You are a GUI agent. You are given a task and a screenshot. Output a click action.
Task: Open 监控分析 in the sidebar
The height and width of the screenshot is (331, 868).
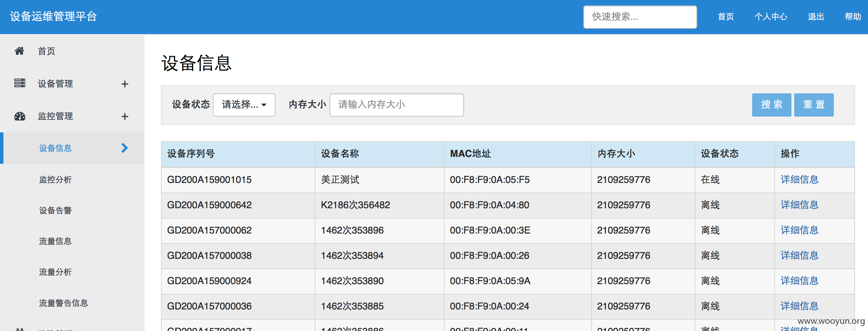click(x=55, y=180)
